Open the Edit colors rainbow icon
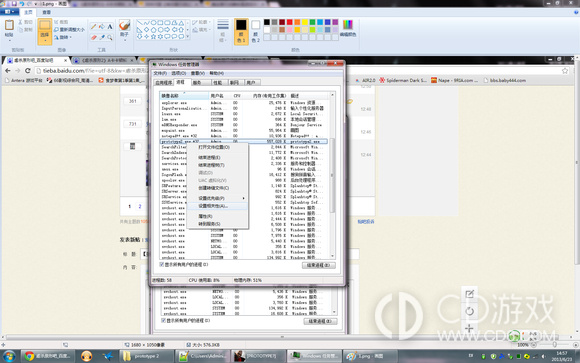 [348, 28]
